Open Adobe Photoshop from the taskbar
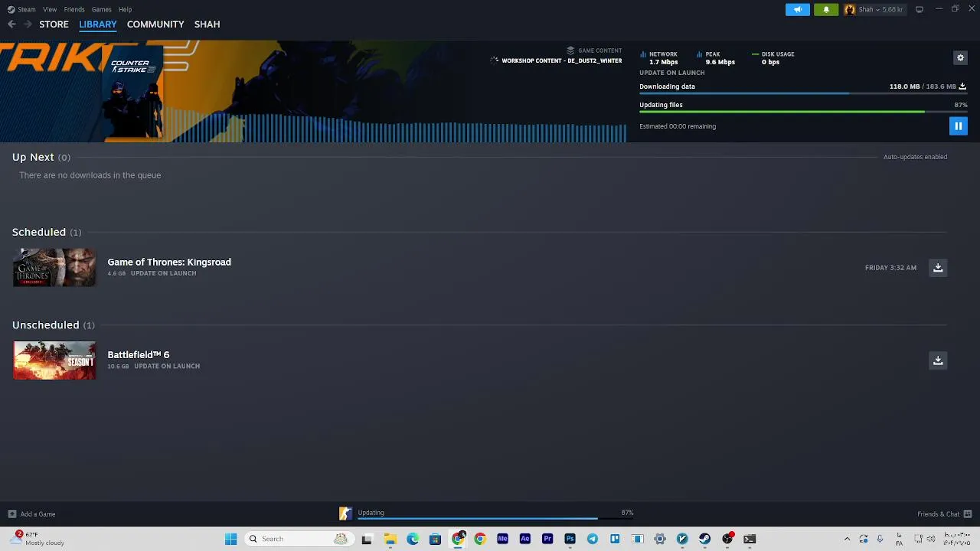Image resolution: width=980 pixels, height=551 pixels. [570, 539]
